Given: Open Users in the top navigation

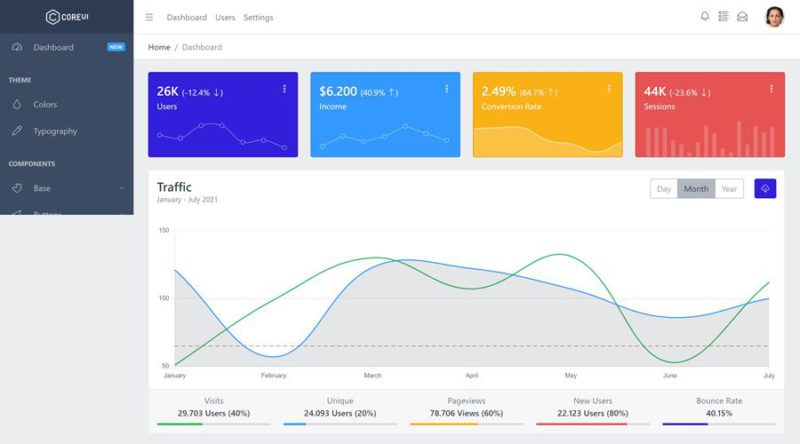Looking at the screenshot, I should (225, 17).
